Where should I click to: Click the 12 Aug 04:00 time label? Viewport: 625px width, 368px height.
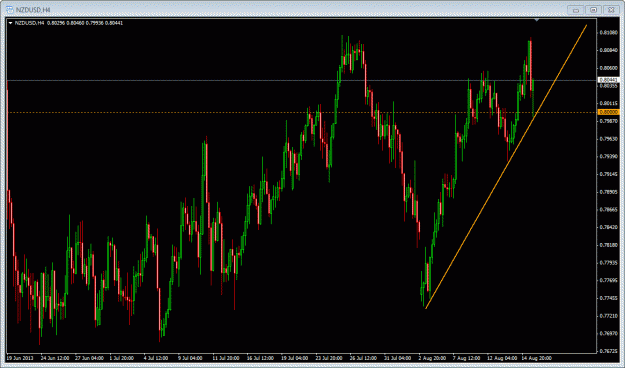tap(502, 358)
